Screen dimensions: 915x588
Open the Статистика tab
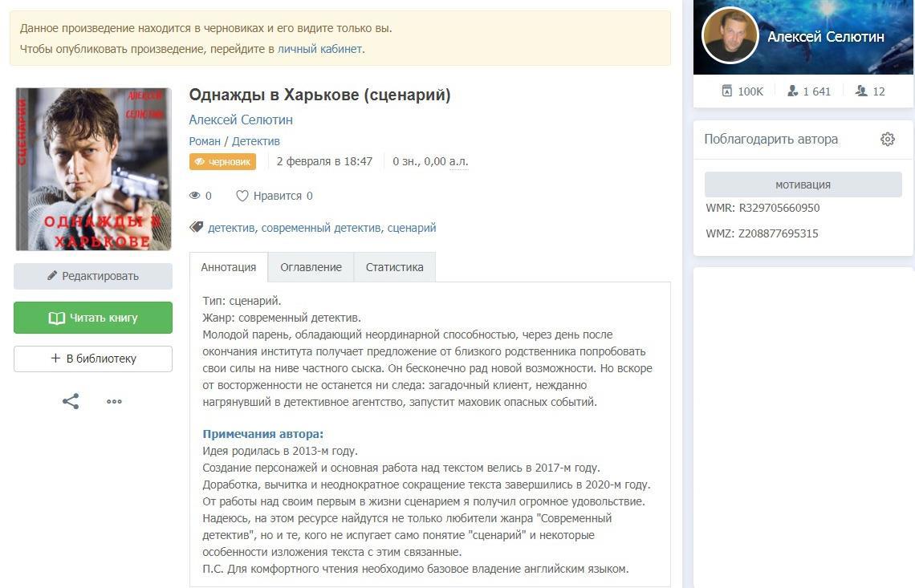click(394, 267)
